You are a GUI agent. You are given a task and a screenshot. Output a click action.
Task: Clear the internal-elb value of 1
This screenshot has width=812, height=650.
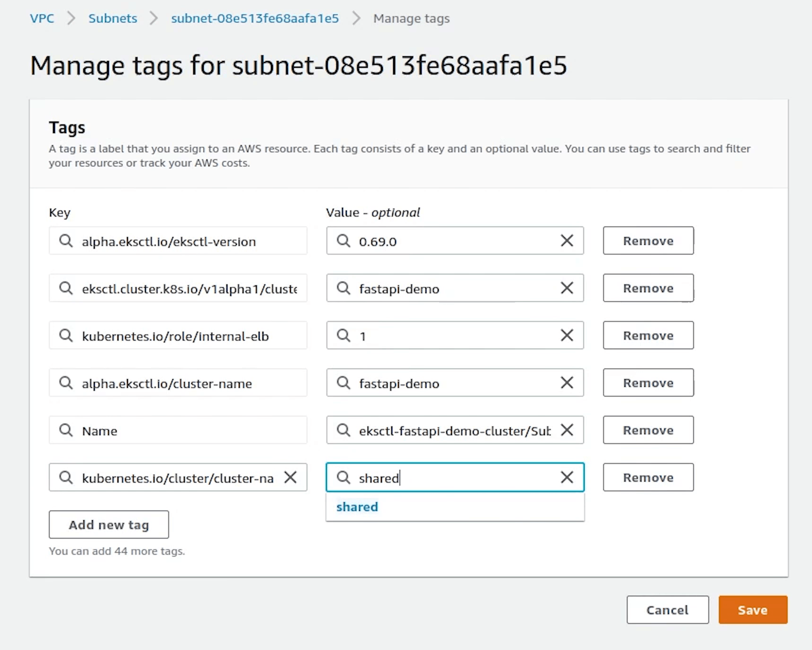(567, 335)
